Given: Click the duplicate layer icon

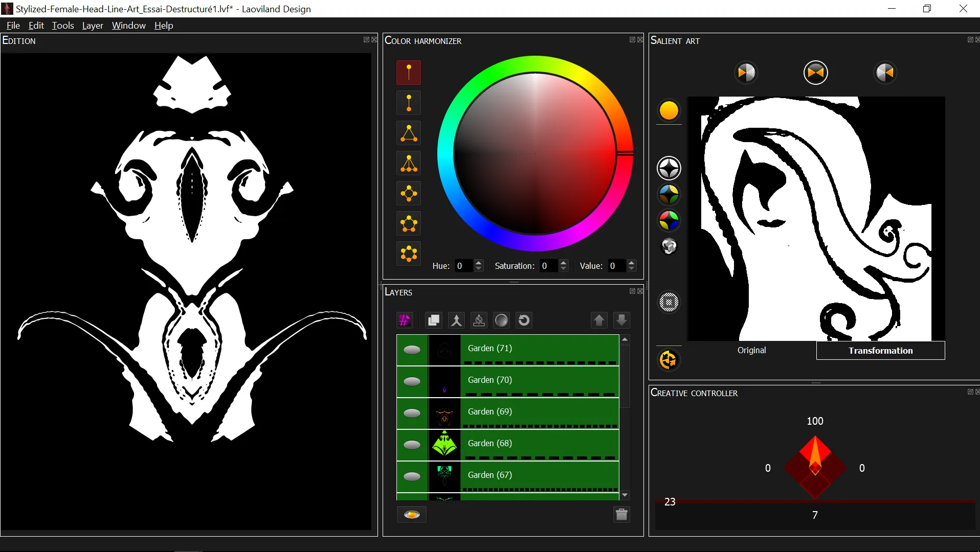Looking at the screenshot, I should click(x=434, y=320).
